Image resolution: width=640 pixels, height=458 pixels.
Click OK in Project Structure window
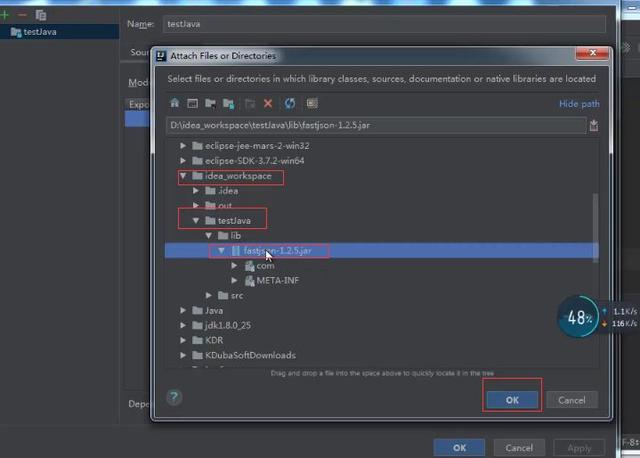tap(459, 448)
